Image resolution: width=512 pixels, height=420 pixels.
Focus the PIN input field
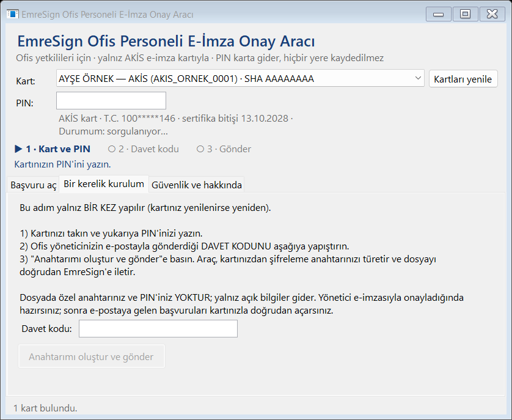[x=111, y=101]
